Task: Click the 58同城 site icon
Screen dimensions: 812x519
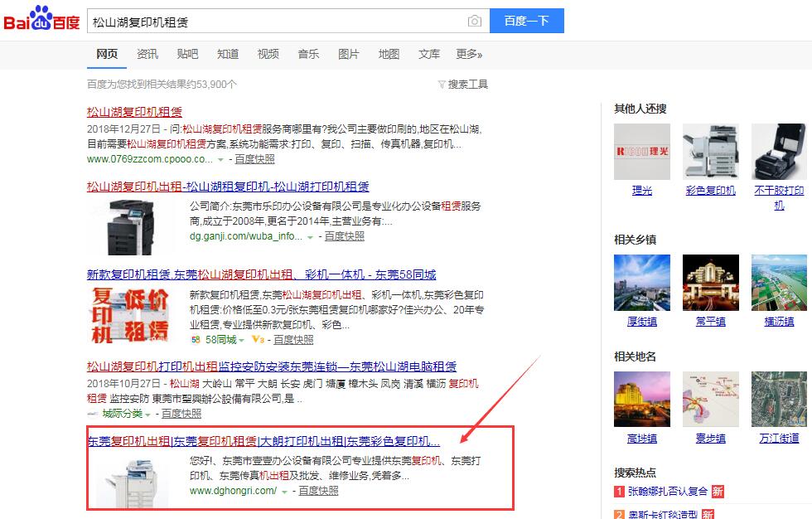Action: (196, 339)
